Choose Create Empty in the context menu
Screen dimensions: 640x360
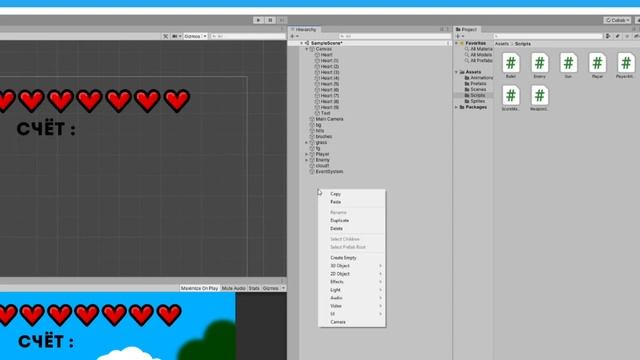click(352, 258)
